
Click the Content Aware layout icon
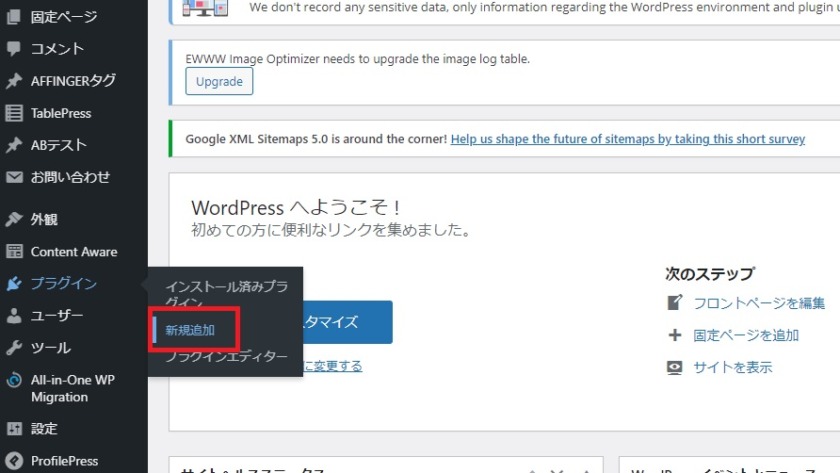pyautogui.click(x=14, y=251)
